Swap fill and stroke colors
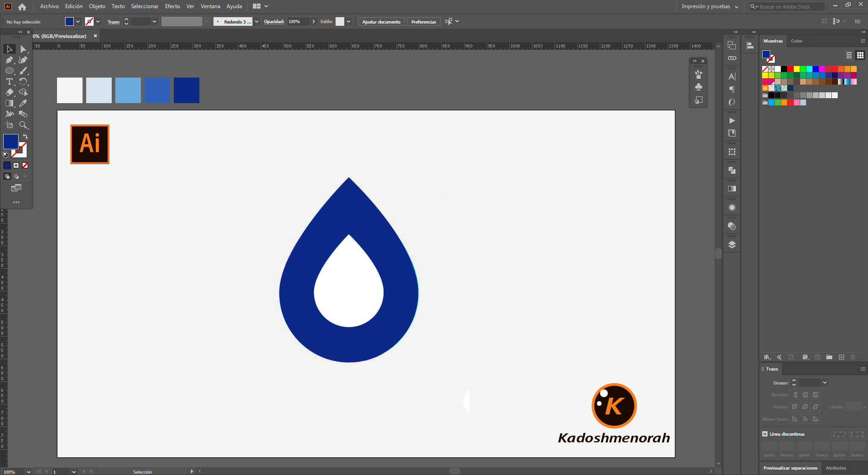Screen dimensions: 868x475 point(25,137)
